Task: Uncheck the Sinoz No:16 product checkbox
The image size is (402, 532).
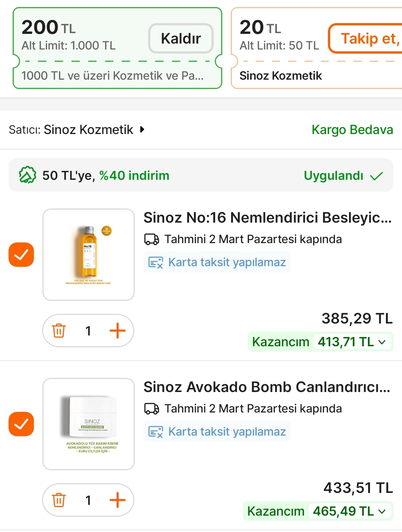Action: pyautogui.click(x=21, y=255)
